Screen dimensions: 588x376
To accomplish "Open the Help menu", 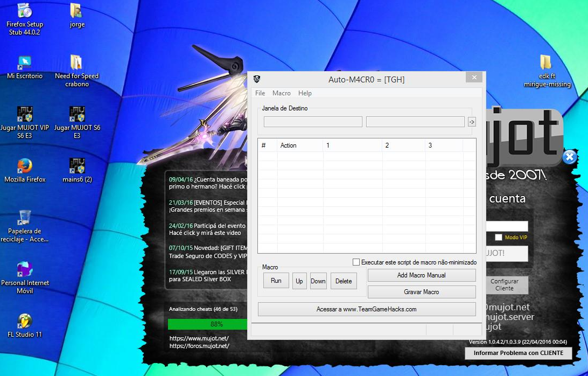I will pyautogui.click(x=305, y=93).
